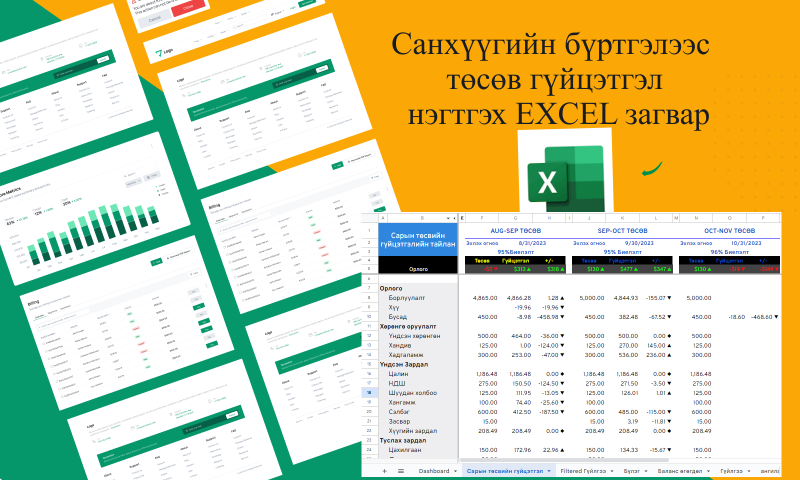Select the Хүүгийн зардал row label
Image resolution: width=800 pixels, height=480 pixels.
[x=412, y=431]
